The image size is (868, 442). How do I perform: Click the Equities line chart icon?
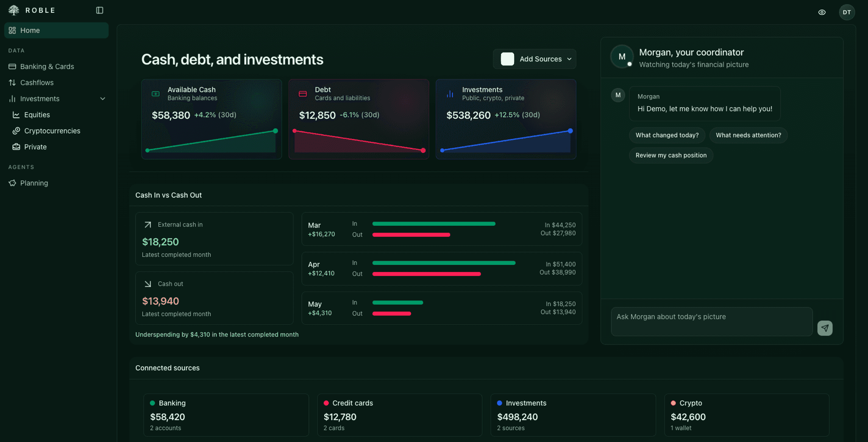tap(16, 115)
